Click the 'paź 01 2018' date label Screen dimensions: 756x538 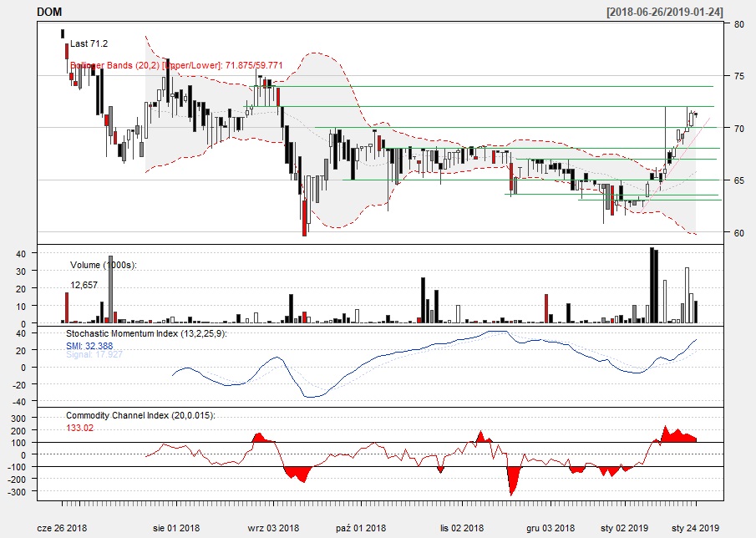(x=361, y=528)
